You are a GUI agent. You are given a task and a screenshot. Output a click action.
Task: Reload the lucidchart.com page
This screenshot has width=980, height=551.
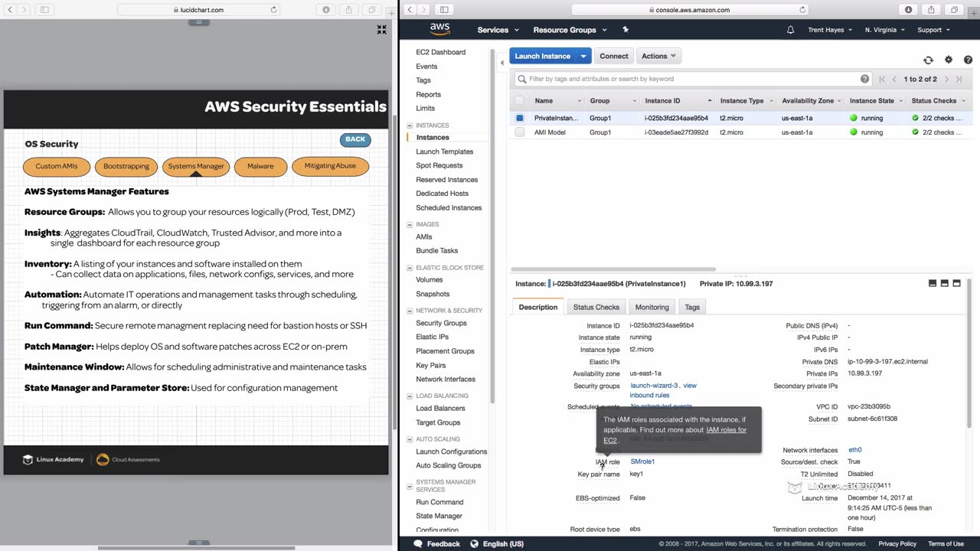coord(273,10)
